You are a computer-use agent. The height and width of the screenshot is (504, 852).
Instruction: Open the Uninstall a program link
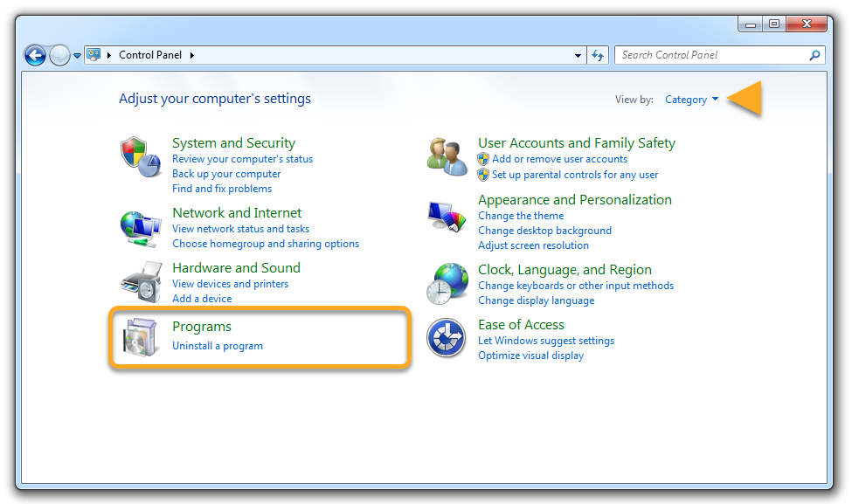[x=218, y=346]
